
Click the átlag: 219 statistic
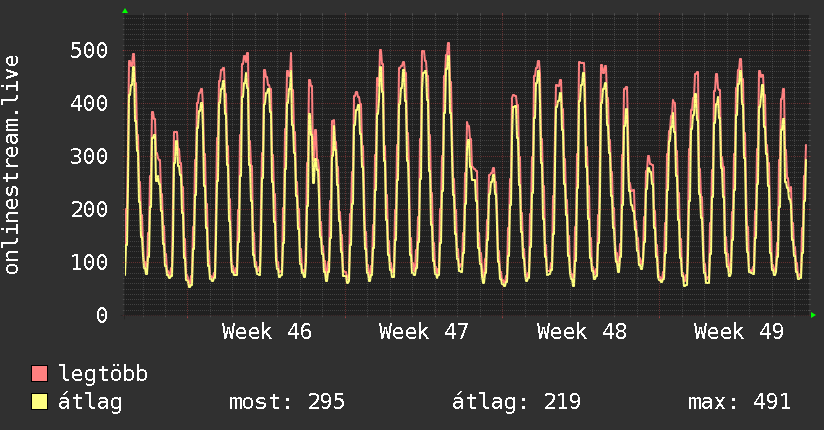point(516,402)
